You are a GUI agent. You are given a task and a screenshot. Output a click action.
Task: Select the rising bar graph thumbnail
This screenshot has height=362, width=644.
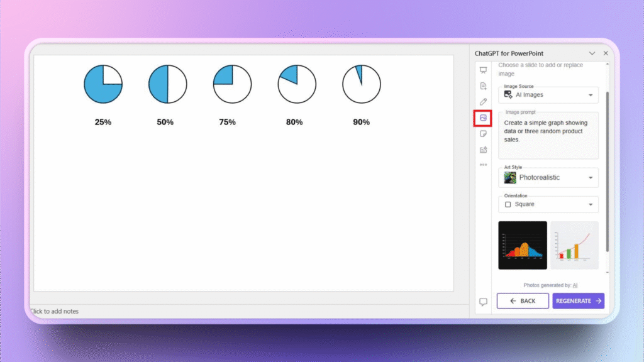click(x=574, y=245)
